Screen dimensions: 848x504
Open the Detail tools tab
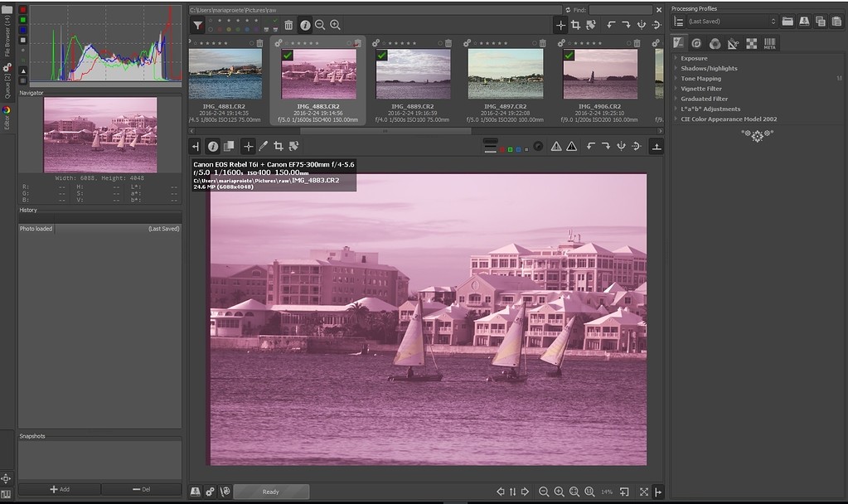coord(696,41)
